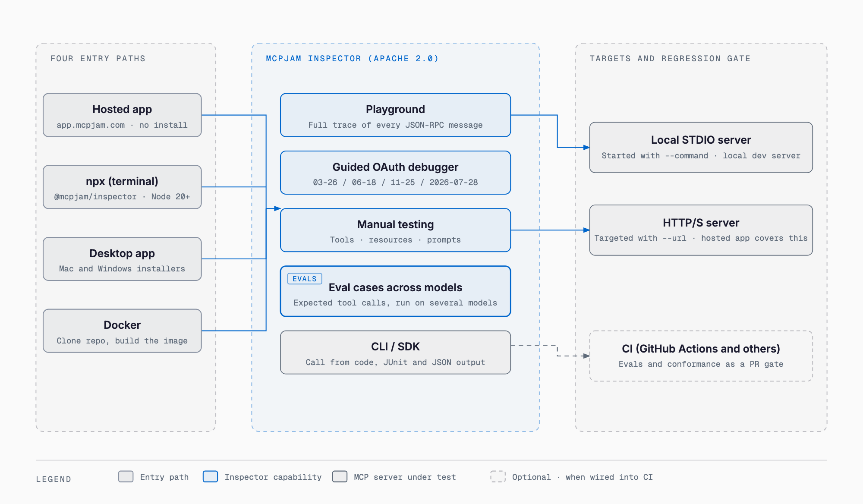Screen dimensions: 863x504
Task: Open the Eval cases across models card
Action: click(395, 291)
